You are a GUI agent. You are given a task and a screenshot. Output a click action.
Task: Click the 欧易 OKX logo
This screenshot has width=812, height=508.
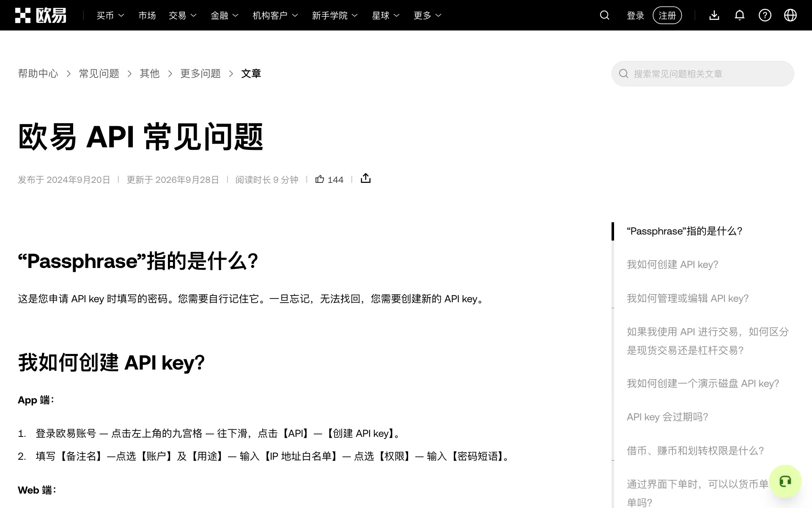tap(41, 15)
